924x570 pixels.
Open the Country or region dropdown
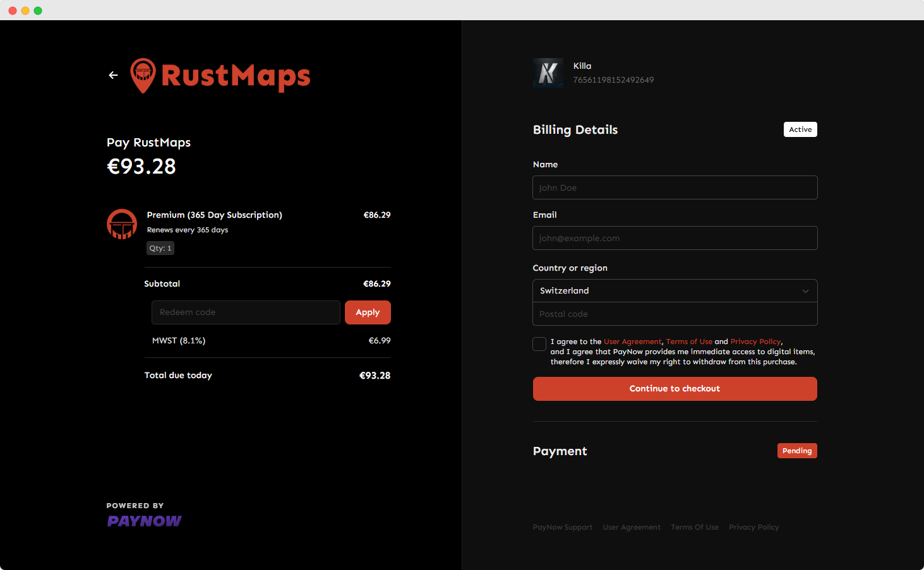coord(675,291)
